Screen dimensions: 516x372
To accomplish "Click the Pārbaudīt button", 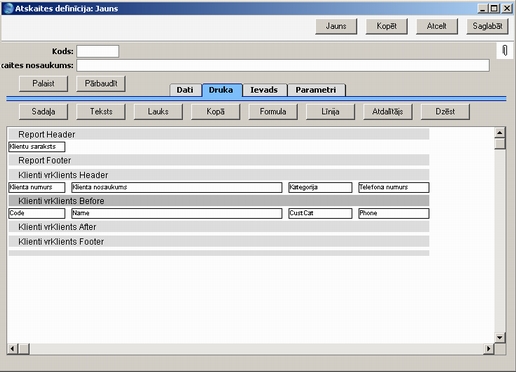I will 101,83.
